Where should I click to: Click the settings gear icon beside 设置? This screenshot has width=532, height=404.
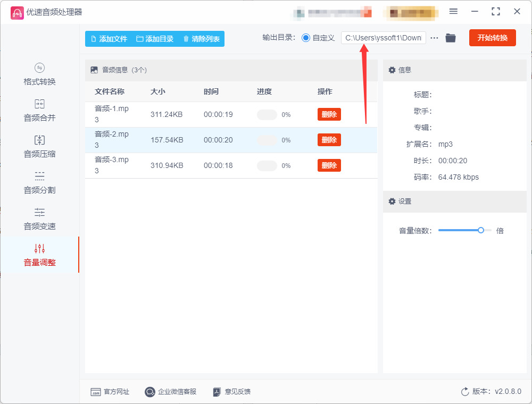point(392,201)
